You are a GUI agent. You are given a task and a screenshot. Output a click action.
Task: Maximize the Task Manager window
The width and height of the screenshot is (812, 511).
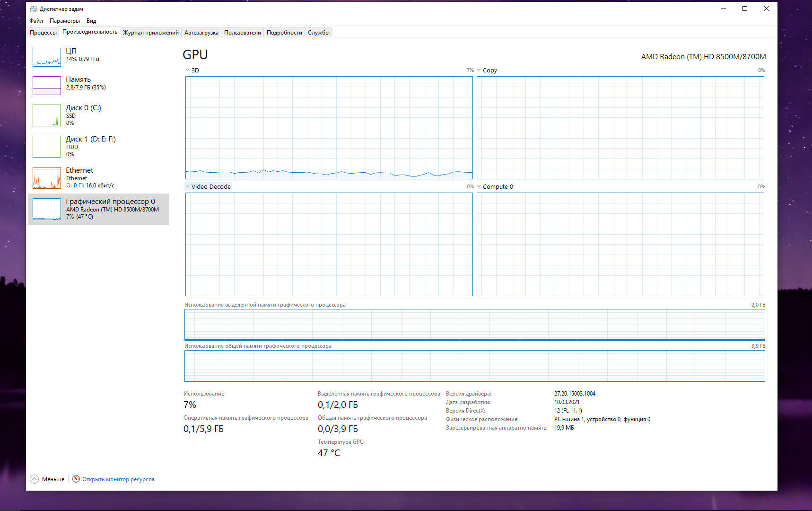(745, 9)
